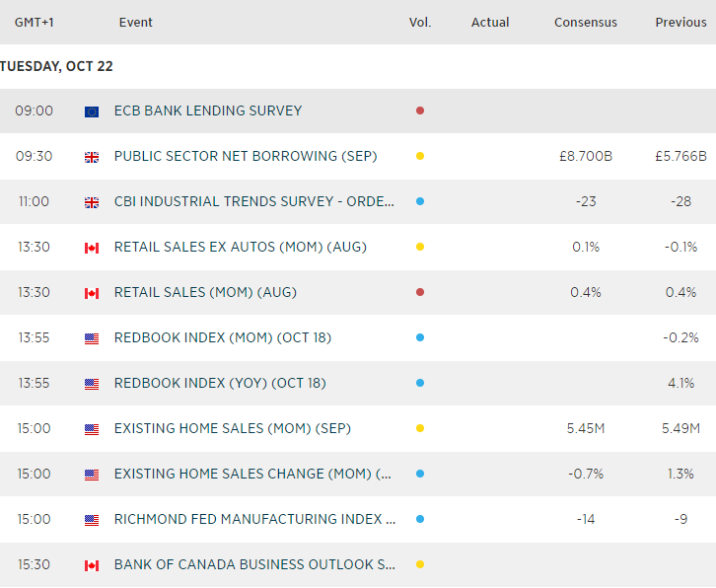
Task: Click the Previous column header
Action: (680, 22)
